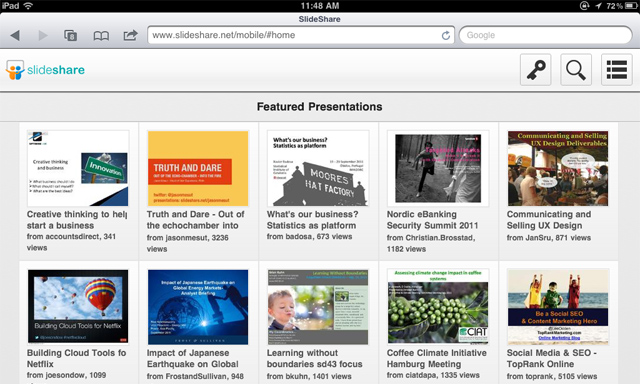Open Creative thinking presentation thumbnail
The height and width of the screenshot is (384, 640).
click(x=78, y=169)
